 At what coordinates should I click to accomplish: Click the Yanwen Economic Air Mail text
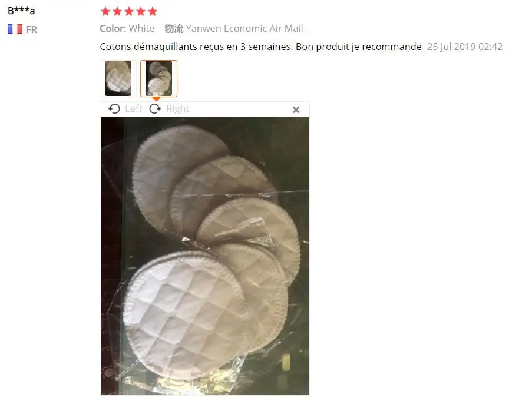pos(244,28)
